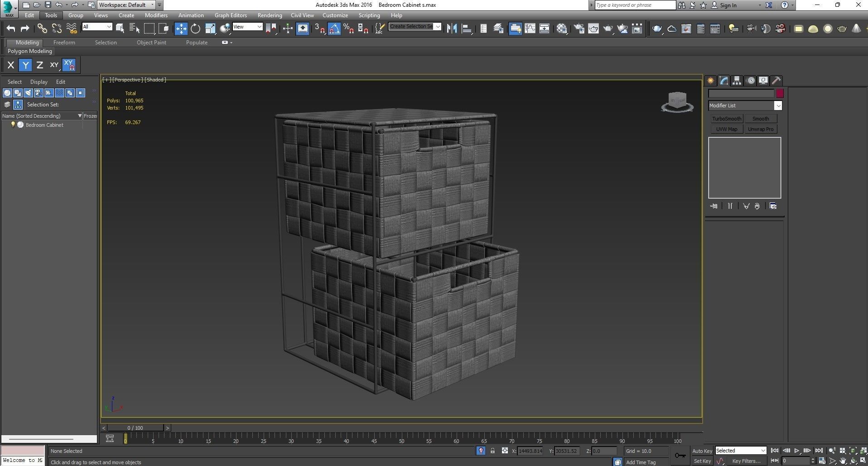Open the View reference coordinate dropdown
The height and width of the screenshot is (466, 868).
(247, 27)
